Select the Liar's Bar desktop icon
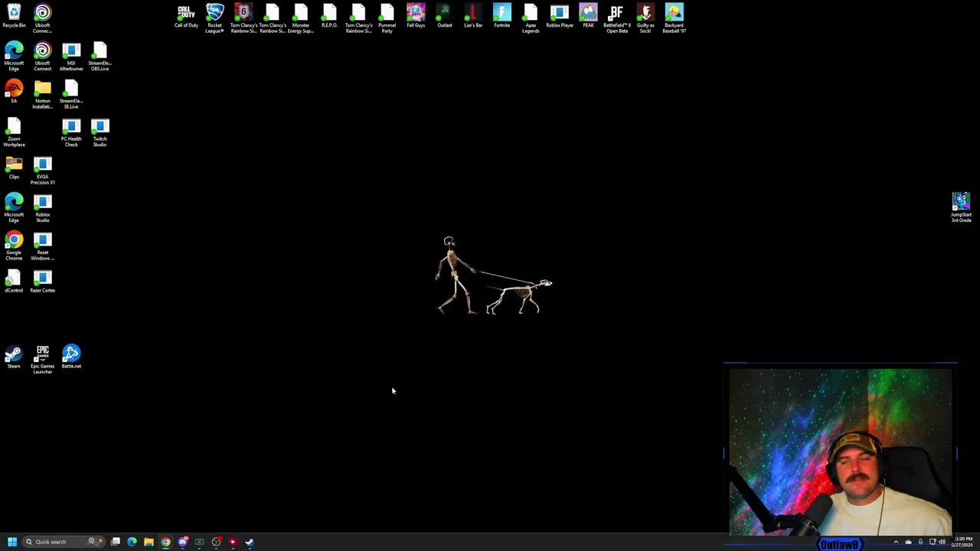This screenshot has width=980, height=551. [x=473, y=16]
